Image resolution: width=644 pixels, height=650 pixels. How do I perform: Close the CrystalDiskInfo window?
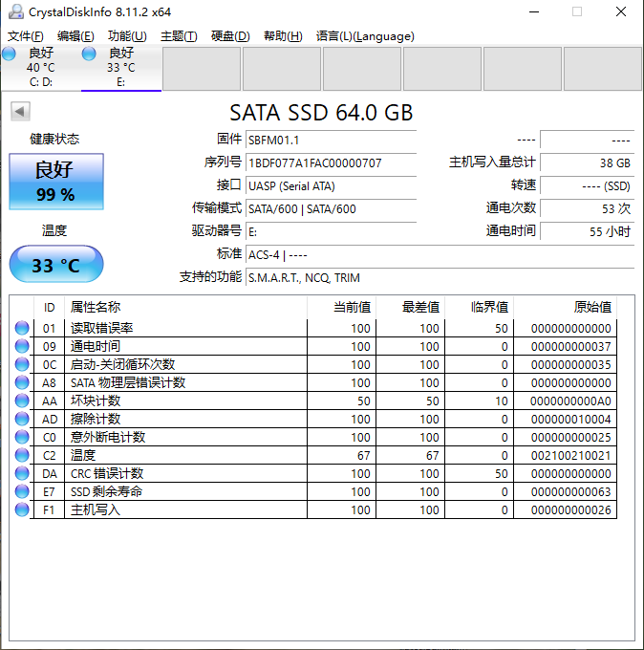pos(621,11)
